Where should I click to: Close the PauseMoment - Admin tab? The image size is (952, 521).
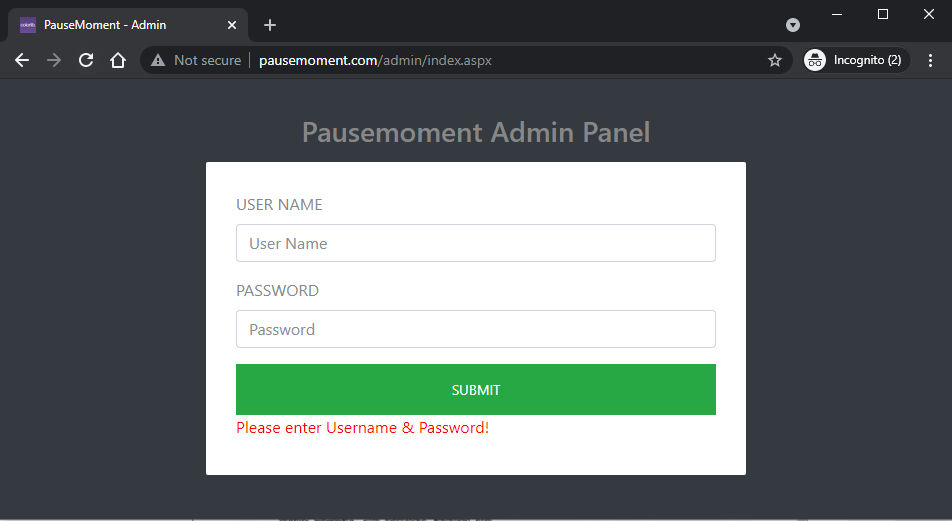pos(232,25)
